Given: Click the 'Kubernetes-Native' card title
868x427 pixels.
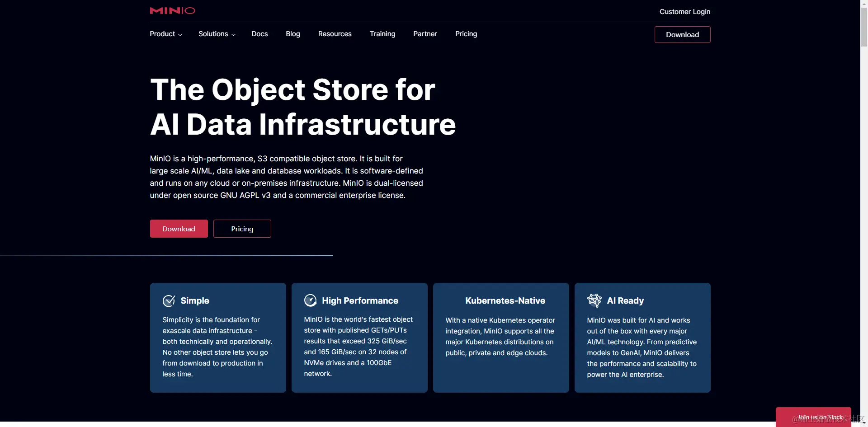Looking at the screenshot, I should coord(505,301).
